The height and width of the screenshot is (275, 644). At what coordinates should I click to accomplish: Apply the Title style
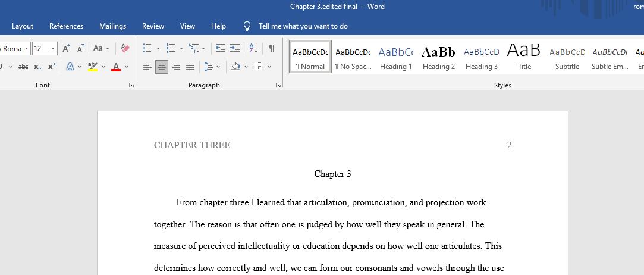tap(524, 57)
